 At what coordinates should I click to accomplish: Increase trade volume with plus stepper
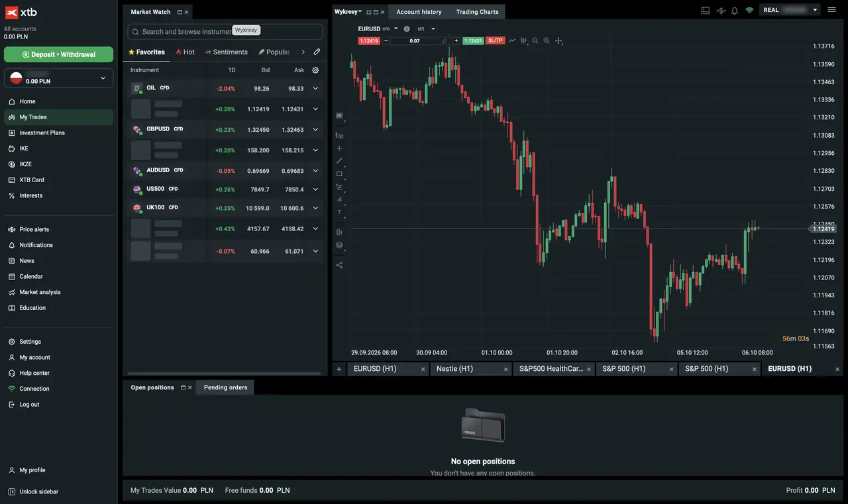(x=456, y=40)
